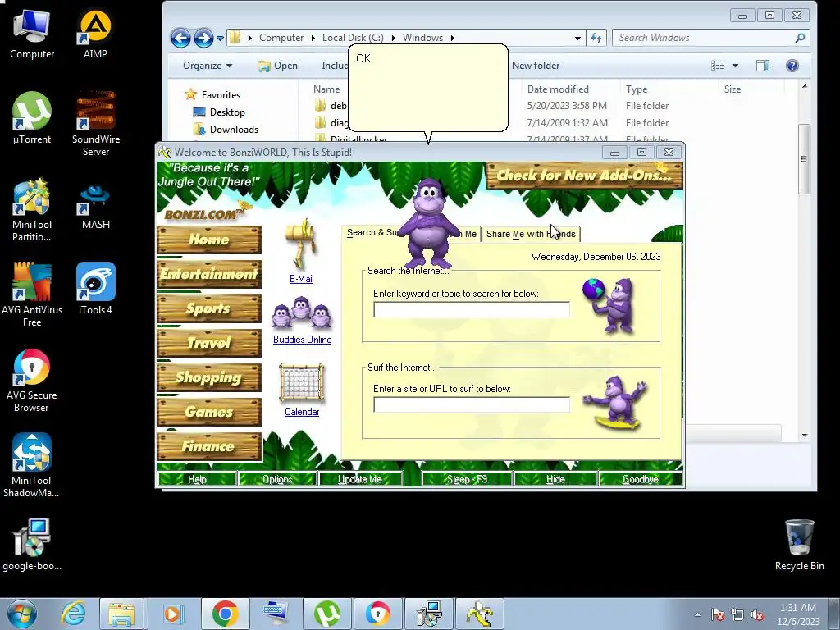
Task: Open the Organize dropdown menu
Action: (x=208, y=66)
